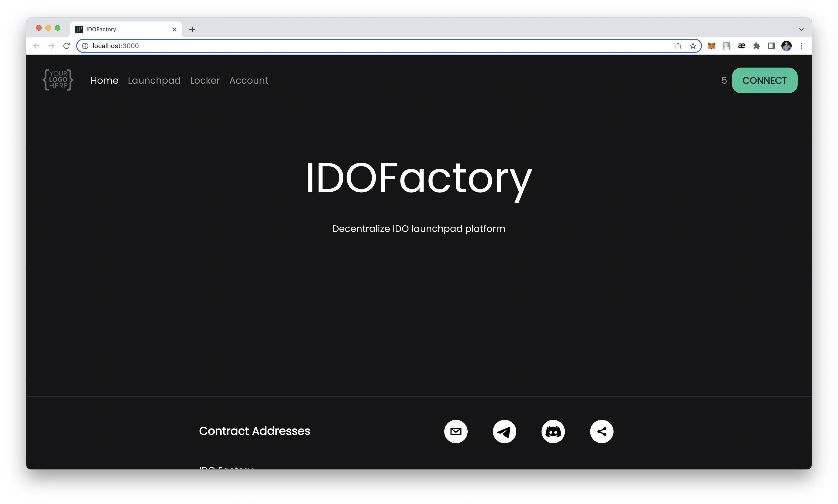
Task: Focus the localhost:3000 address bar
Action: (374, 46)
